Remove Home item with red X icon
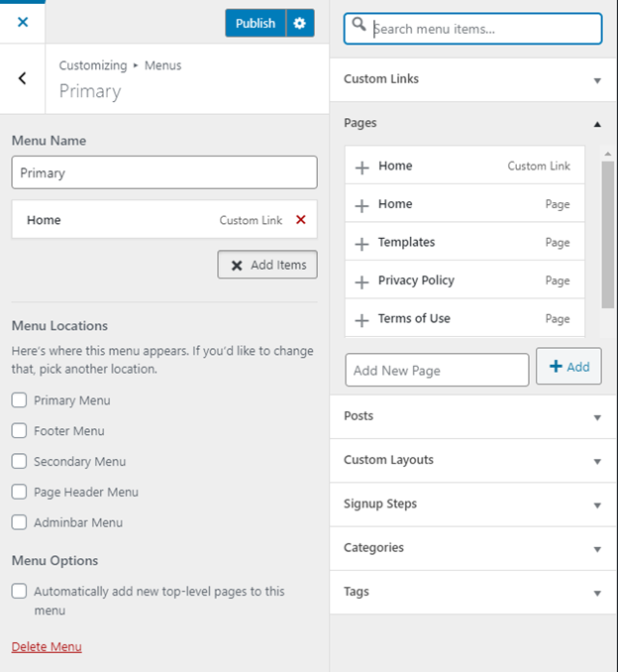The width and height of the screenshot is (618, 672). pyautogui.click(x=301, y=220)
